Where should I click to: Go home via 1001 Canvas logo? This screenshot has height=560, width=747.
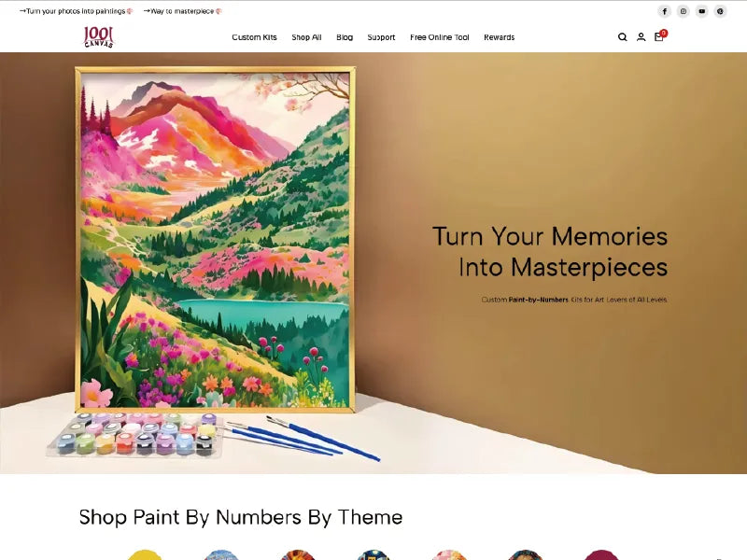99,37
